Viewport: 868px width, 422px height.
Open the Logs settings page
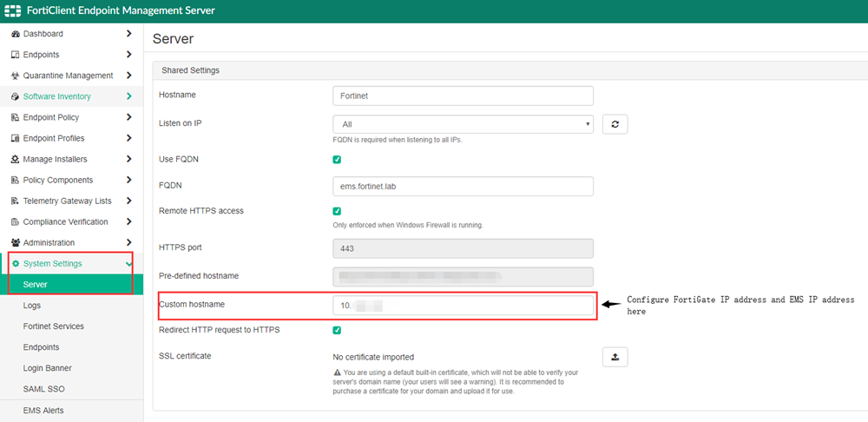[32, 306]
